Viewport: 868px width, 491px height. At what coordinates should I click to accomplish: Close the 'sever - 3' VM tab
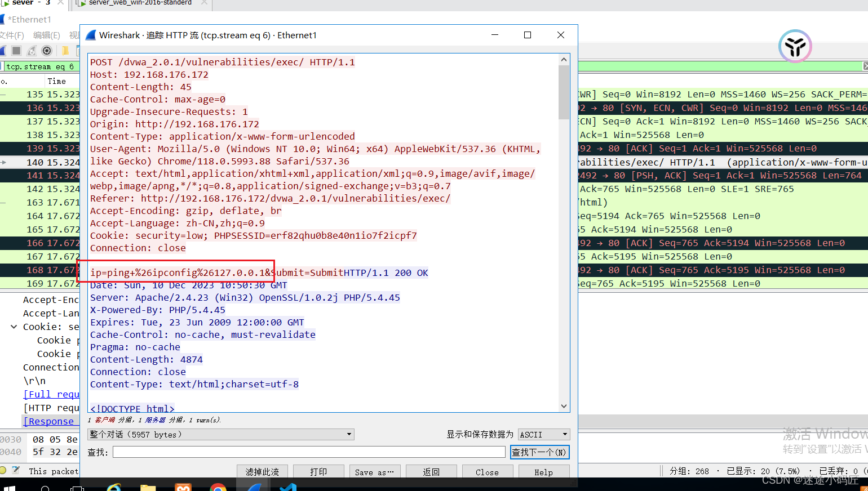coord(60,3)
